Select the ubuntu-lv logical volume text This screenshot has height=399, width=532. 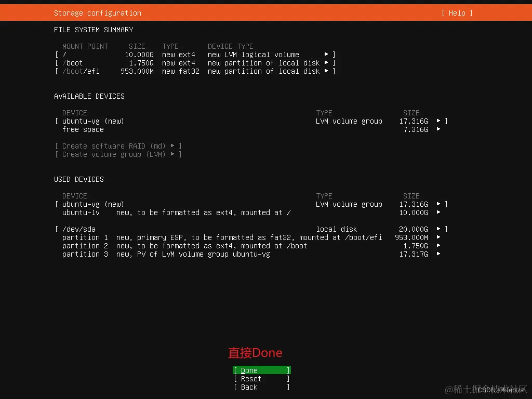click(81, 212)
